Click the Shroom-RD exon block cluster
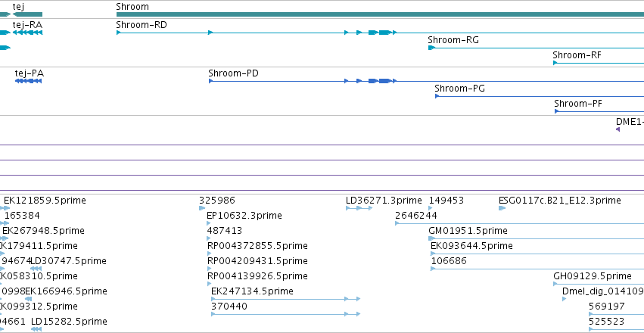The image size is (644, 333). tap(380, 33)
